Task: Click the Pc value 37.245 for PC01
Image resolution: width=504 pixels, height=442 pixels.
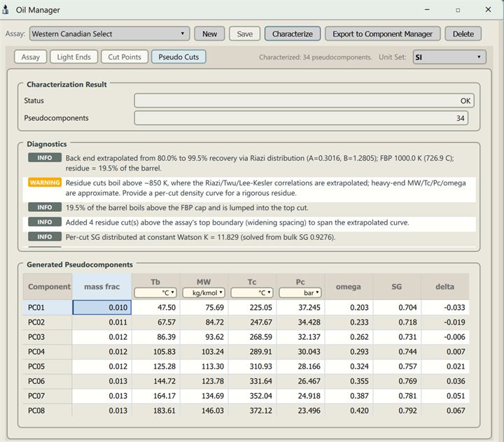Action: tap(300, 308)
